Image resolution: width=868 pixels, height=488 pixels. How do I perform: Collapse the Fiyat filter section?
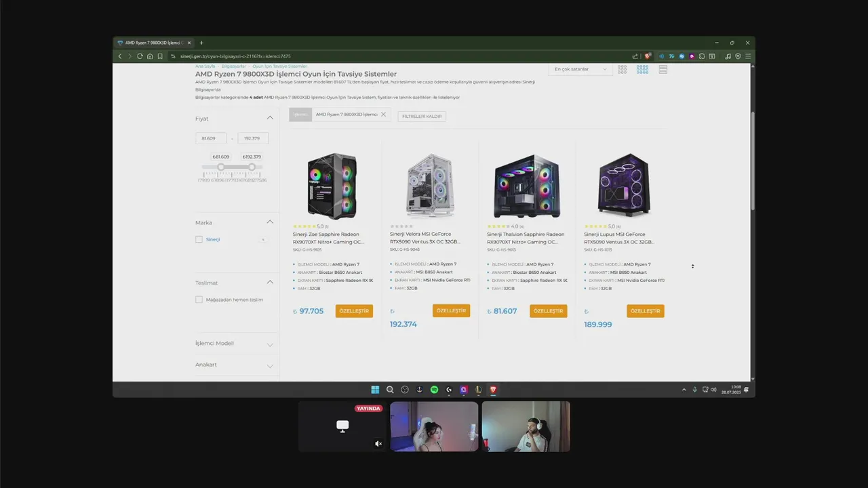270,118
